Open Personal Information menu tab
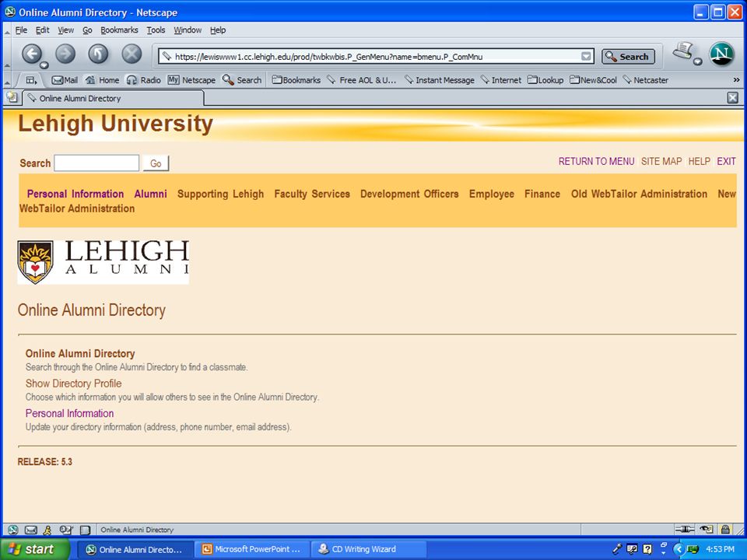 coord(75,194)
